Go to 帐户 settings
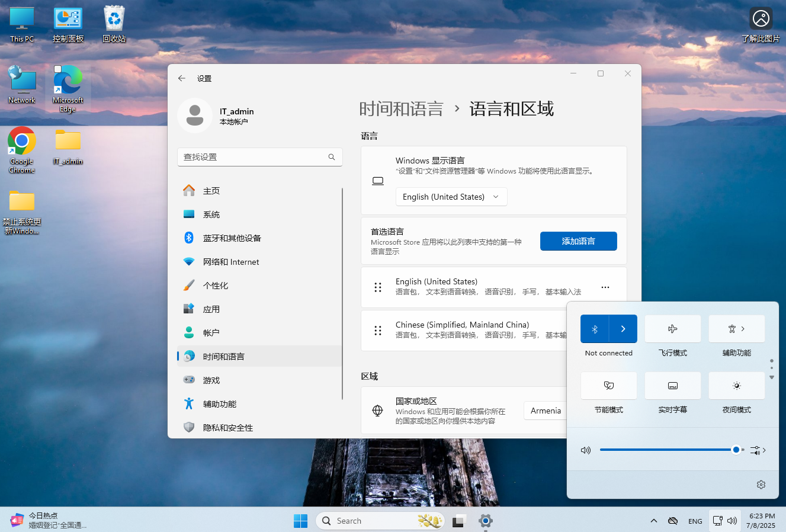This screenshot has width=786, height=532. click(x=211, y=332)
